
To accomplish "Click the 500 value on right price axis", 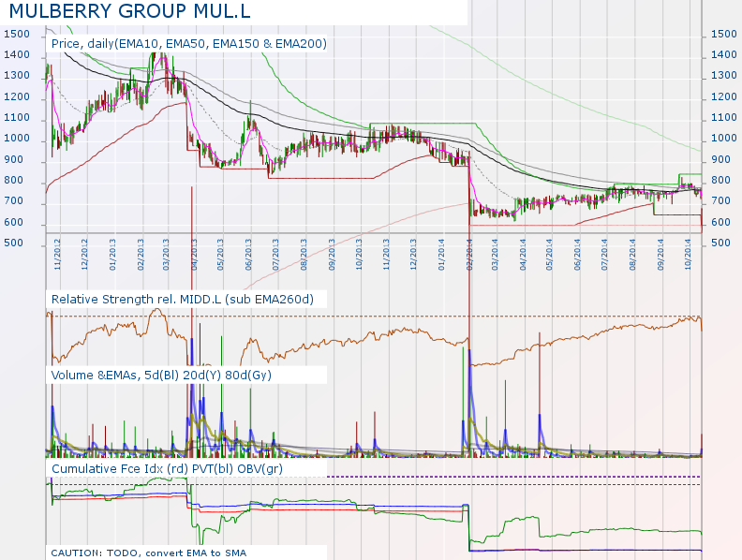I will (x=720, y=243).
